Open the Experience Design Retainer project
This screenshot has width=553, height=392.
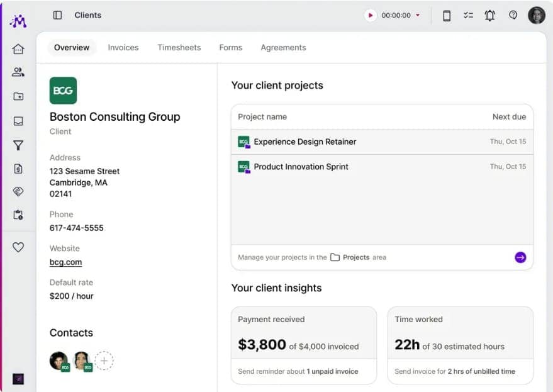coord(382,142)
